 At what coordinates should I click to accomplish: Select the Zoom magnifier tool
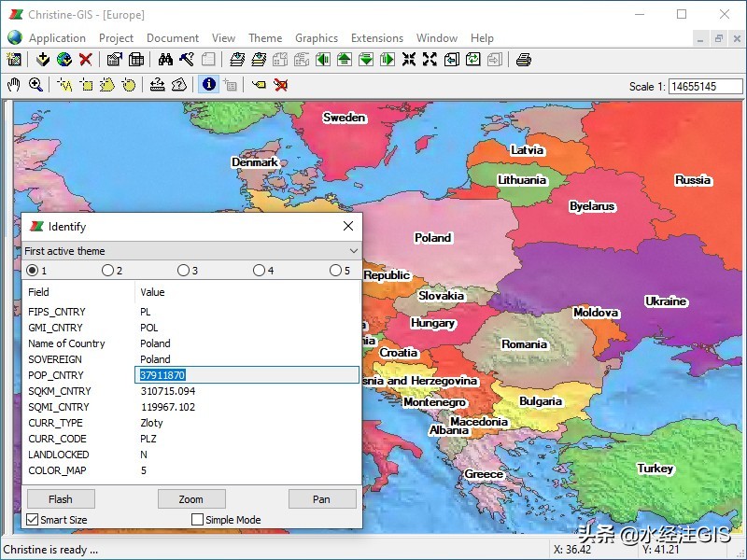coord(35,85)
